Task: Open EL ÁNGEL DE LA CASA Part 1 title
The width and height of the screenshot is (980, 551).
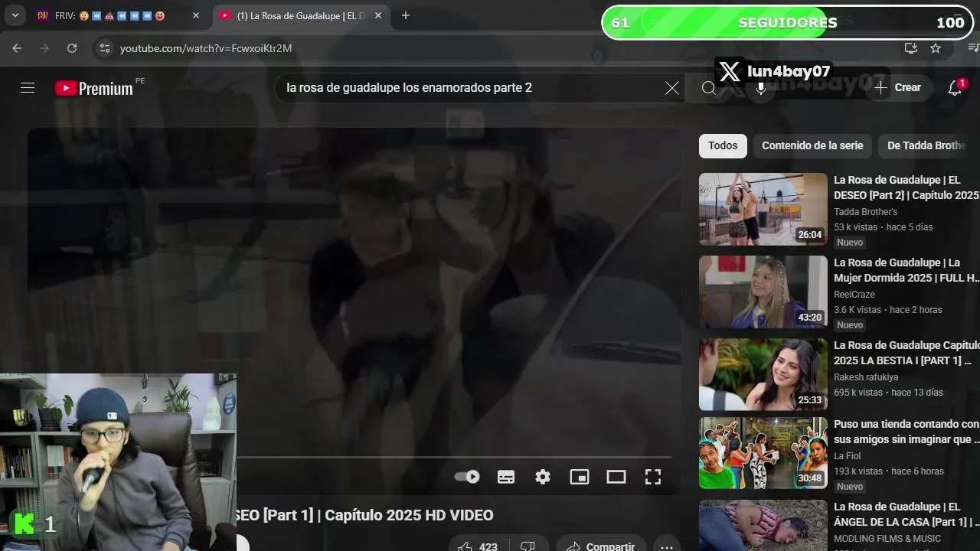Action: point(906,514)
